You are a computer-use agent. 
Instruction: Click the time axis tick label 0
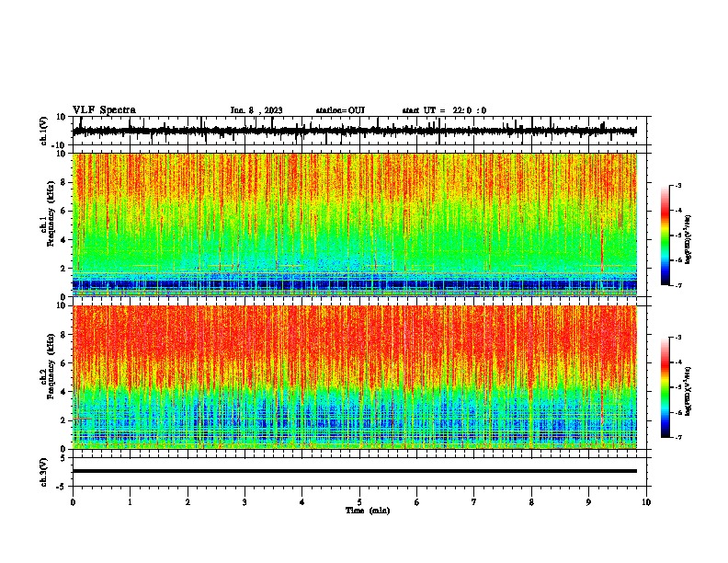[x=73, y=502]
